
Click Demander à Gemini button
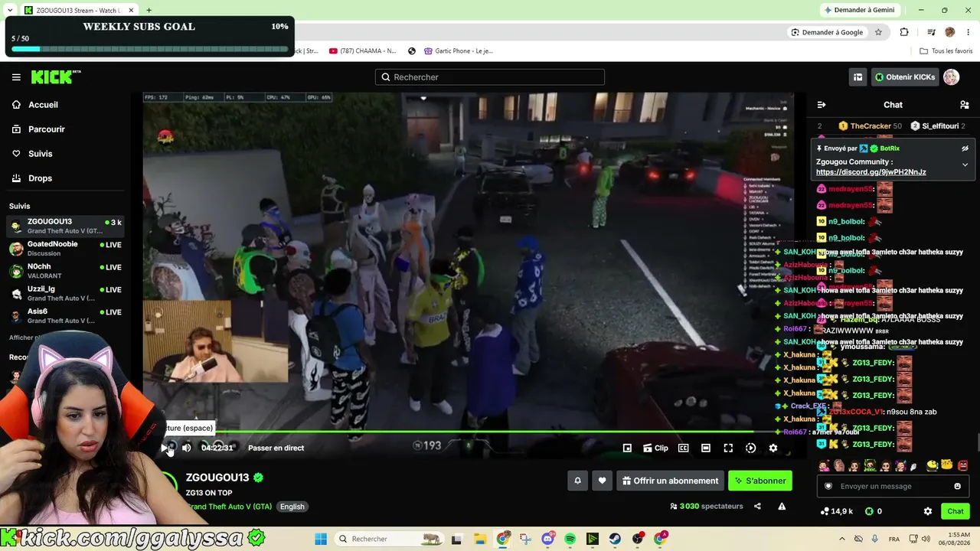[859, 10]
